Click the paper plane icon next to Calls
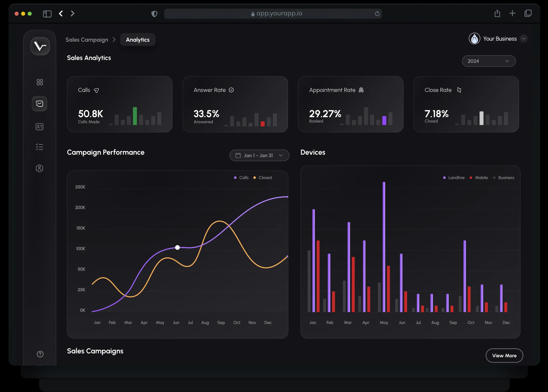Viewport: 548px width, 392px height. pyautogui.click(x=96, y=90)
